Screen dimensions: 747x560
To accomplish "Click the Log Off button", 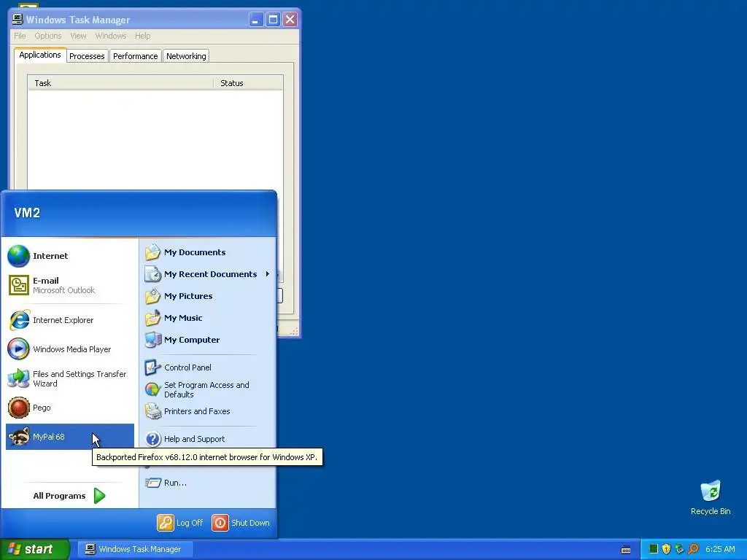I will (180, 523).
